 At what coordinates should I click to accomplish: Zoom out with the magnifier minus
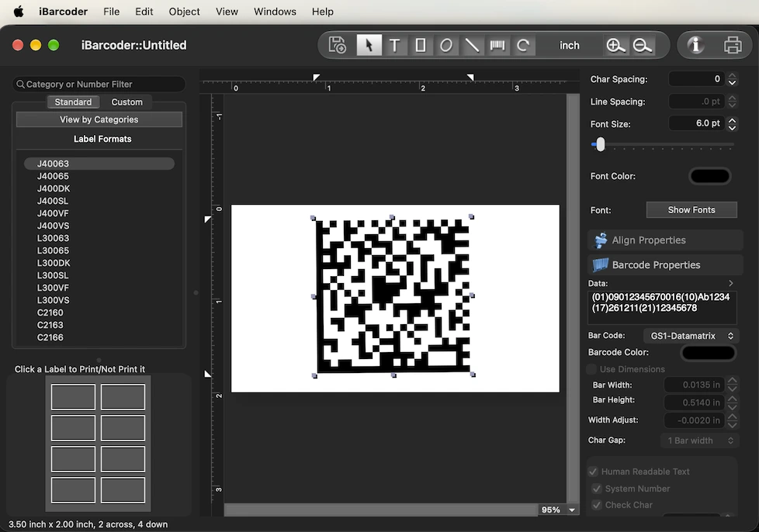(x=643, y=46)
